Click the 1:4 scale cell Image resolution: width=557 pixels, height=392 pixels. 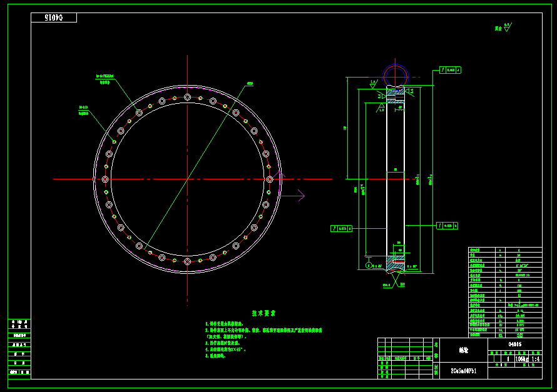536,359
